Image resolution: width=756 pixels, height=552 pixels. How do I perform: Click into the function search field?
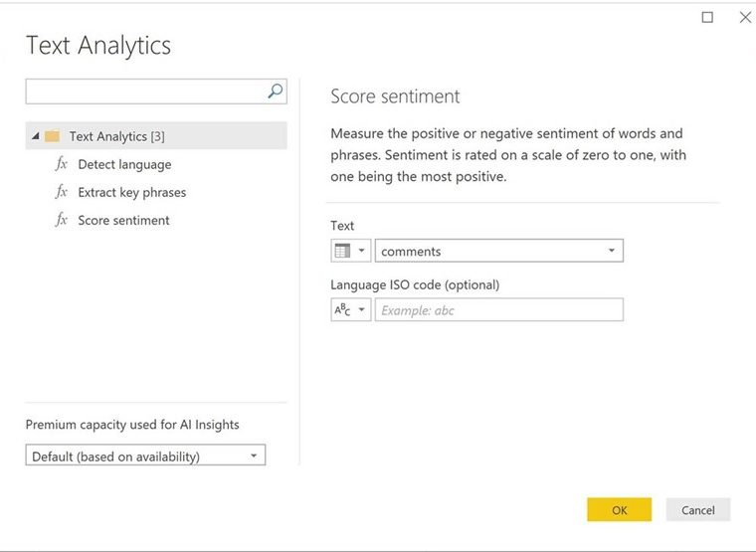pyautogui.click(x=144, y=92)
